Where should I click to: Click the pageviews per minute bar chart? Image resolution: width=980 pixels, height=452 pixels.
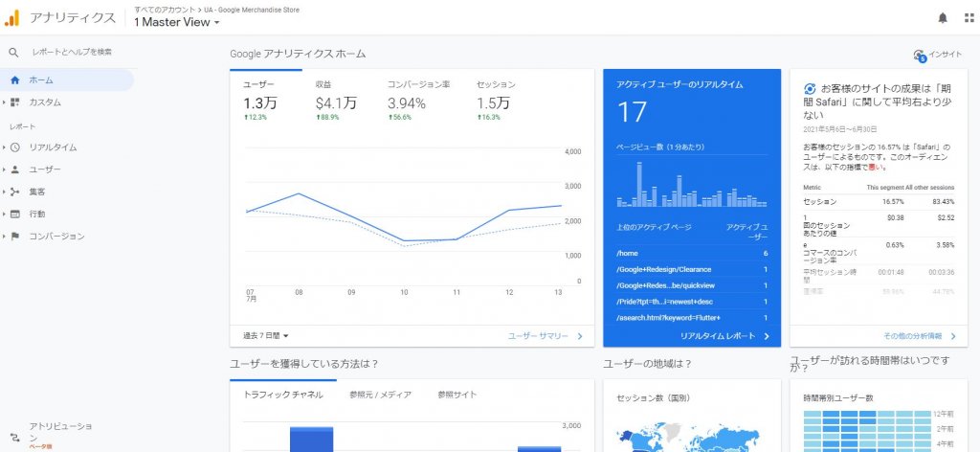point(692,184)
